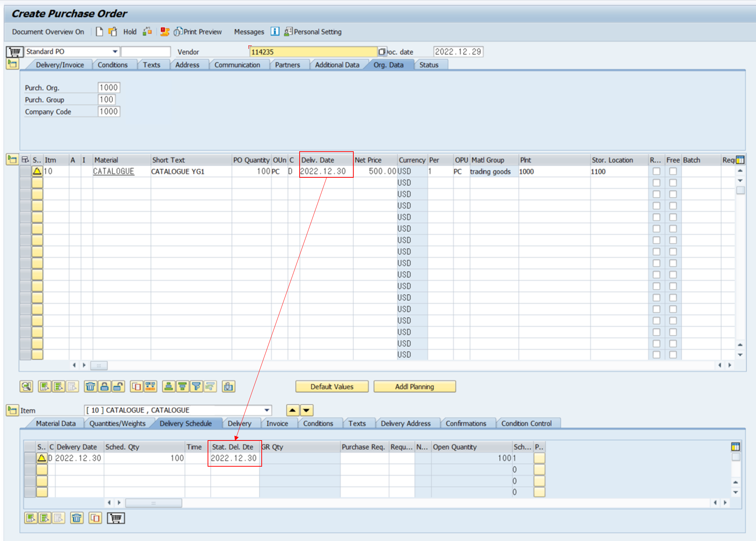Open the Standard PO type dropdown
The height and width of the screenshot is (541, 756).
115,52
